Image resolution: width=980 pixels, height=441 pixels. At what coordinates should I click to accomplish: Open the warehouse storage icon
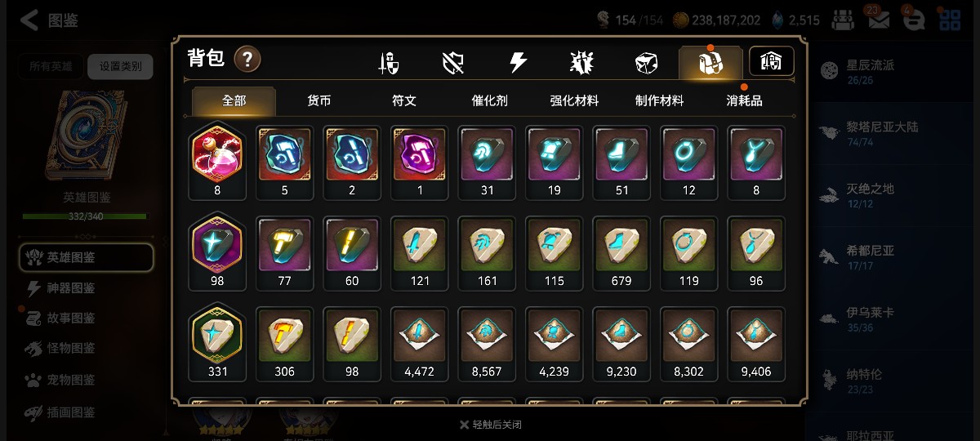771,61
